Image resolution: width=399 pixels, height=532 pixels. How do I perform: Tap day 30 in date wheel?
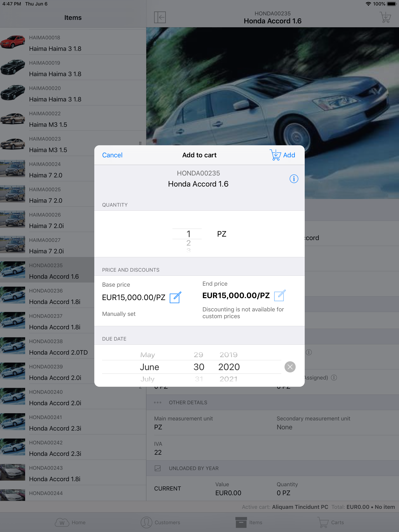199,367
